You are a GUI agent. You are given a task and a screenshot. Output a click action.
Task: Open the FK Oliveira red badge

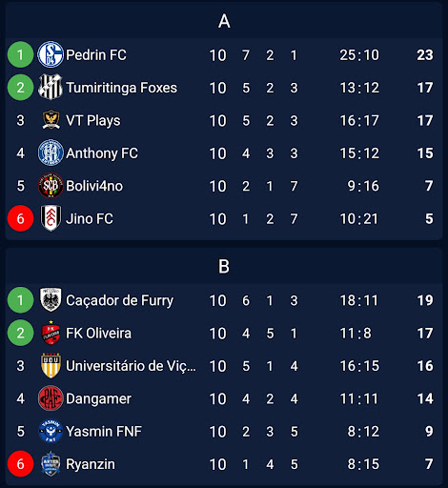coord(51,333)
